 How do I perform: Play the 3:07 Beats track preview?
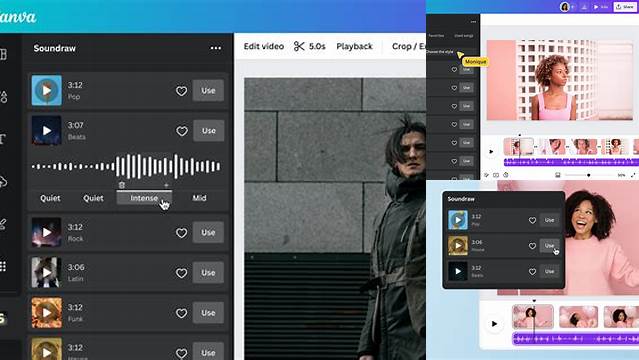pos(46,130)
